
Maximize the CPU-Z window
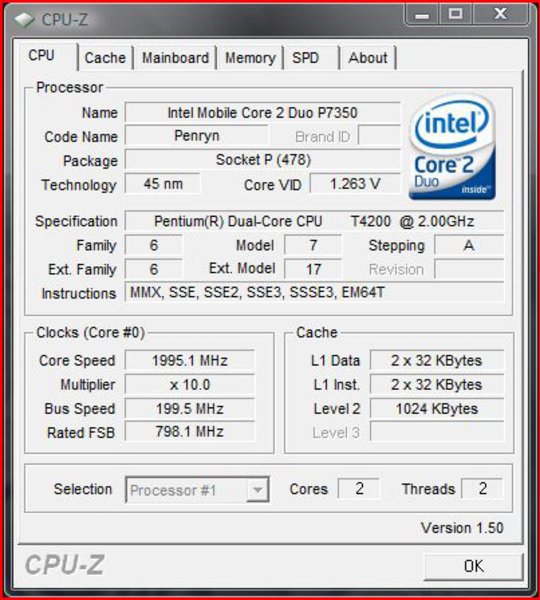pyautogui.click(x=455, y=15)
